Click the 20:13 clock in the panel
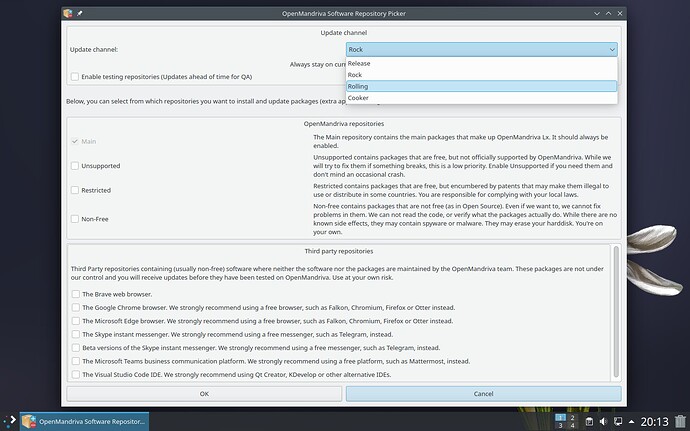690x431 pixels. [654, 422]
